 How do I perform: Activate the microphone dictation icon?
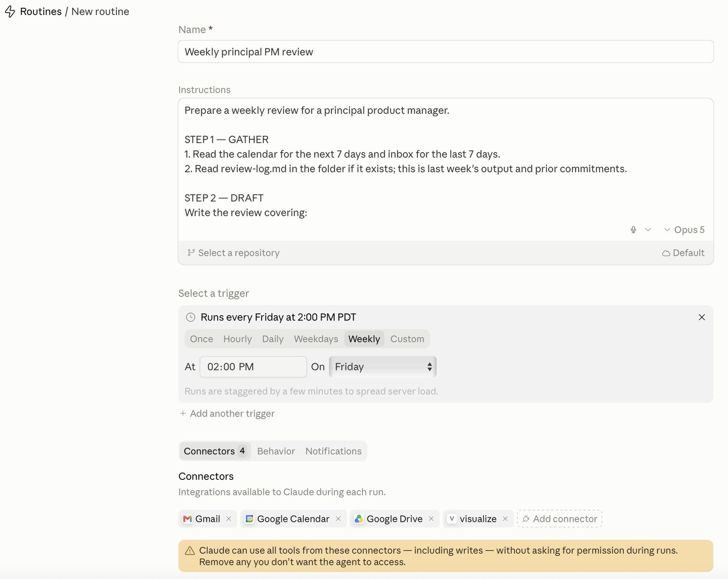(633, 230)
